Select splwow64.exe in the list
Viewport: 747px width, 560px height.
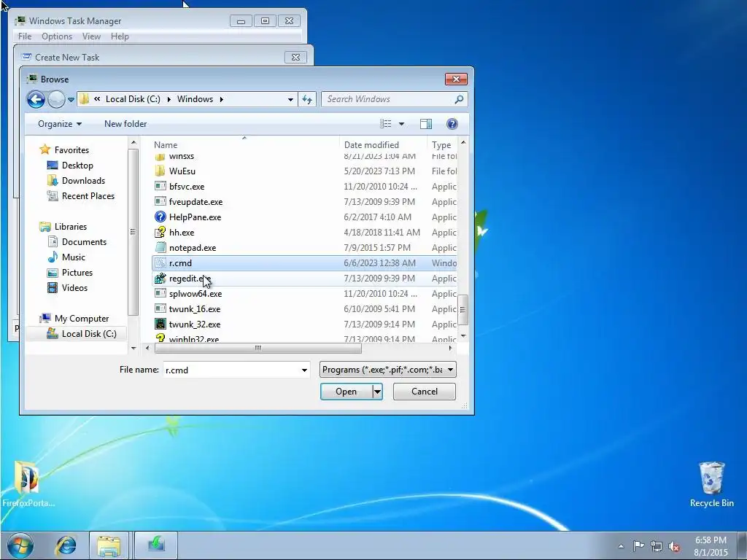coord(196,294)
